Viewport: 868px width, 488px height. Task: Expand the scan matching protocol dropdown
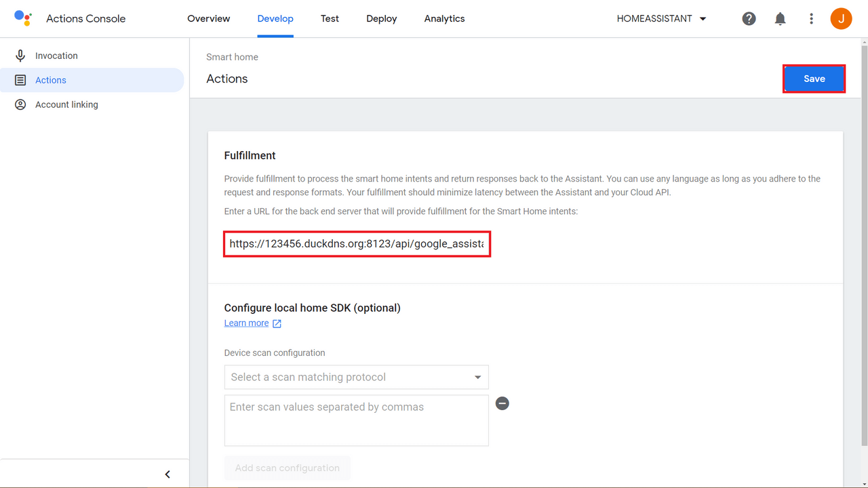(356, 377)
